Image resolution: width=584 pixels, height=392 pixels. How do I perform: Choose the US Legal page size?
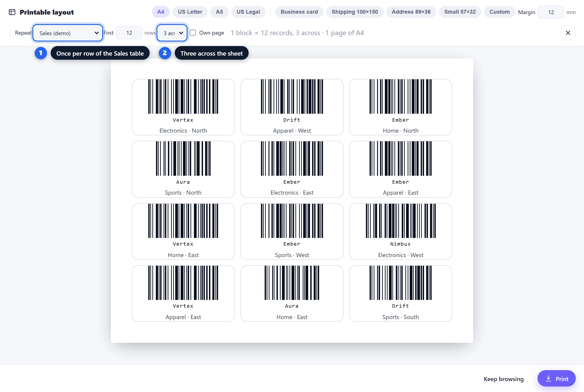[x=248, y=12]
